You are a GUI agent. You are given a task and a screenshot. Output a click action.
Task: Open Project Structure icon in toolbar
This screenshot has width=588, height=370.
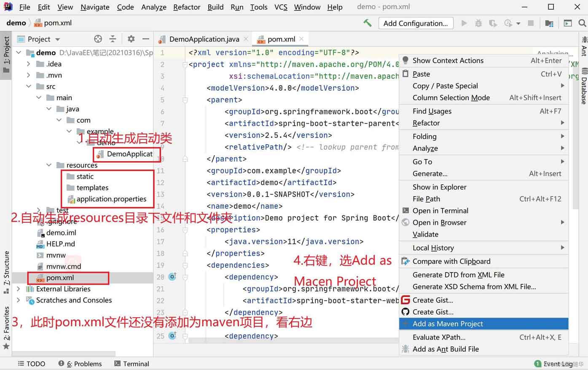pyautogui.click(x=549, y=23)
